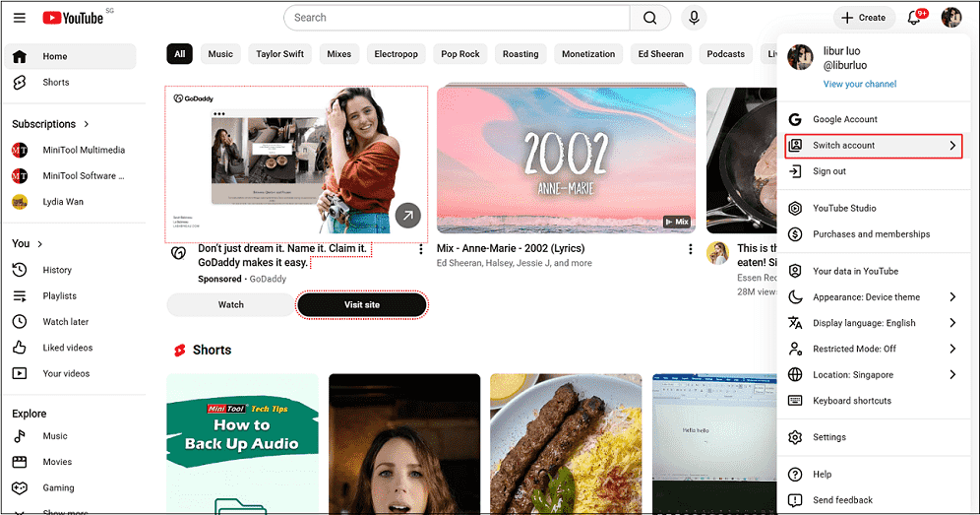Select the Podcasts chip

tap(725, 54)
